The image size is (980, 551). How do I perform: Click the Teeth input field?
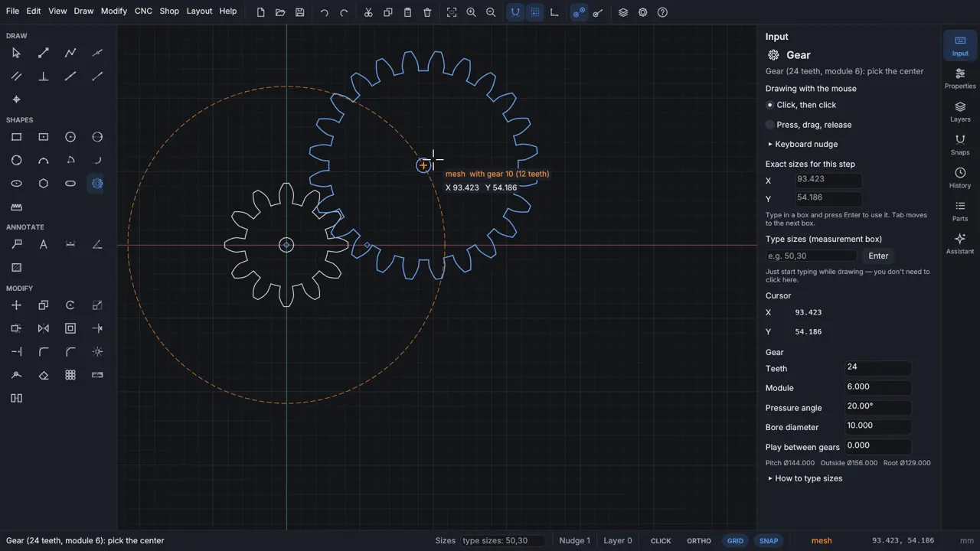(x=878, y=367)
